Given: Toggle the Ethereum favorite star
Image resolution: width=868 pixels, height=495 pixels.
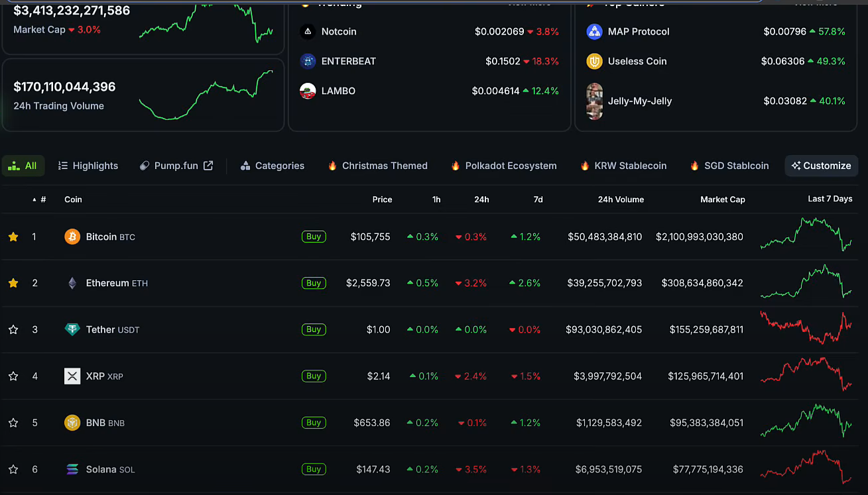Looking at the screenshot, I should tap(13, 283).
